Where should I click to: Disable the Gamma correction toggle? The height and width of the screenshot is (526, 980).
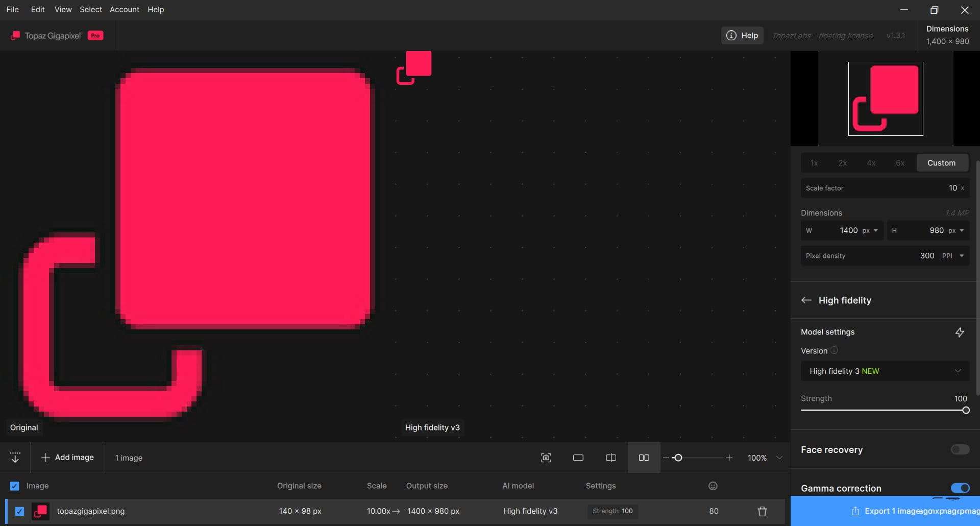pyautogui.click(x=960, y=488)
